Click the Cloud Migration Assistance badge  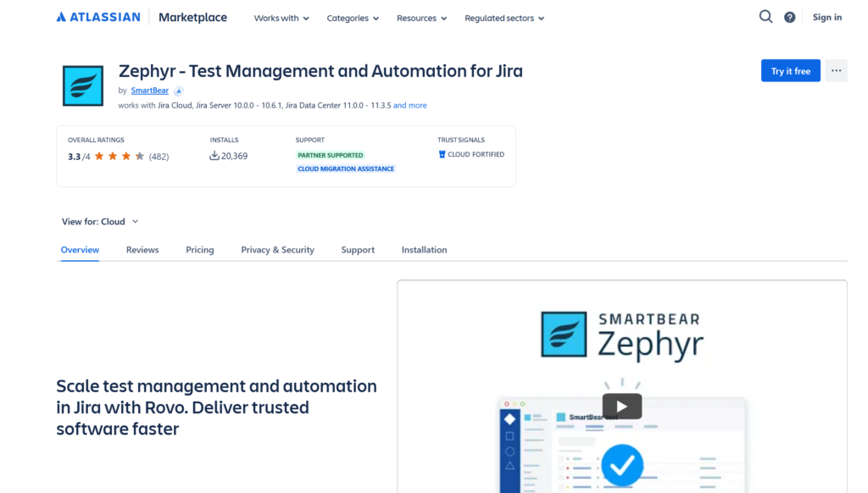pyautogui.click(x=346, y=169)
